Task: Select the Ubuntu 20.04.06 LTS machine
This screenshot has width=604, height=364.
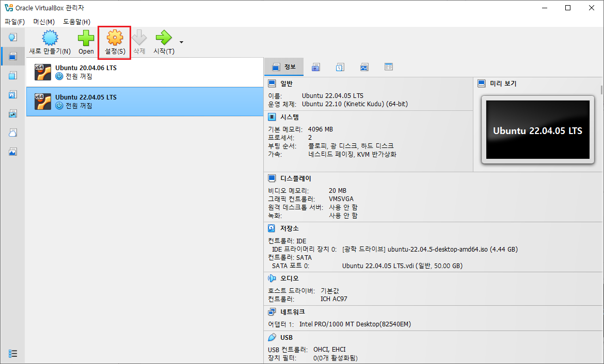Action: pos(145,72)
